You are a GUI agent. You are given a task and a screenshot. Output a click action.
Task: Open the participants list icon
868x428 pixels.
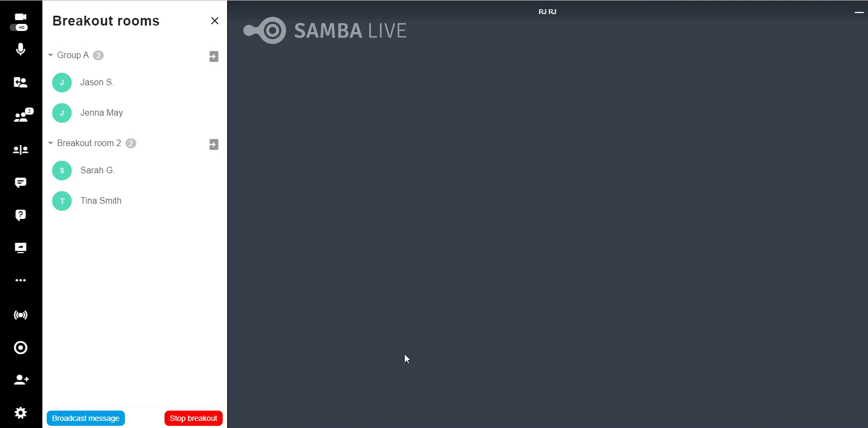tap(21, 116)
